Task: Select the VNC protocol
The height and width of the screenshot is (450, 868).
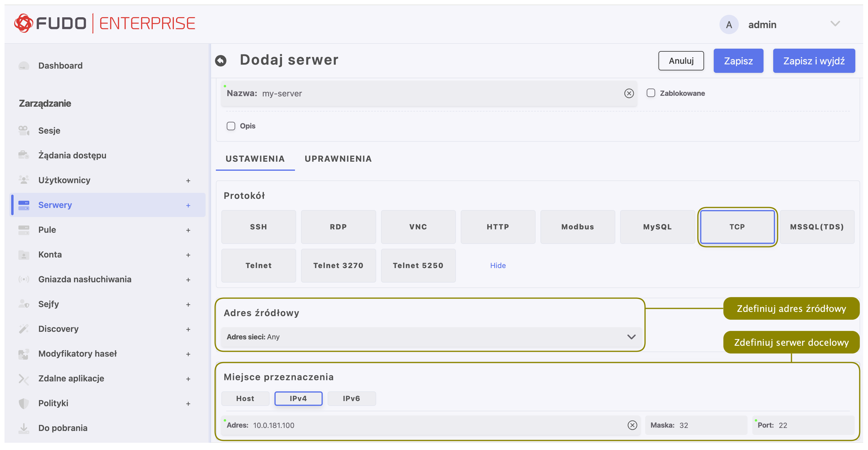Action: click(418, 227)
